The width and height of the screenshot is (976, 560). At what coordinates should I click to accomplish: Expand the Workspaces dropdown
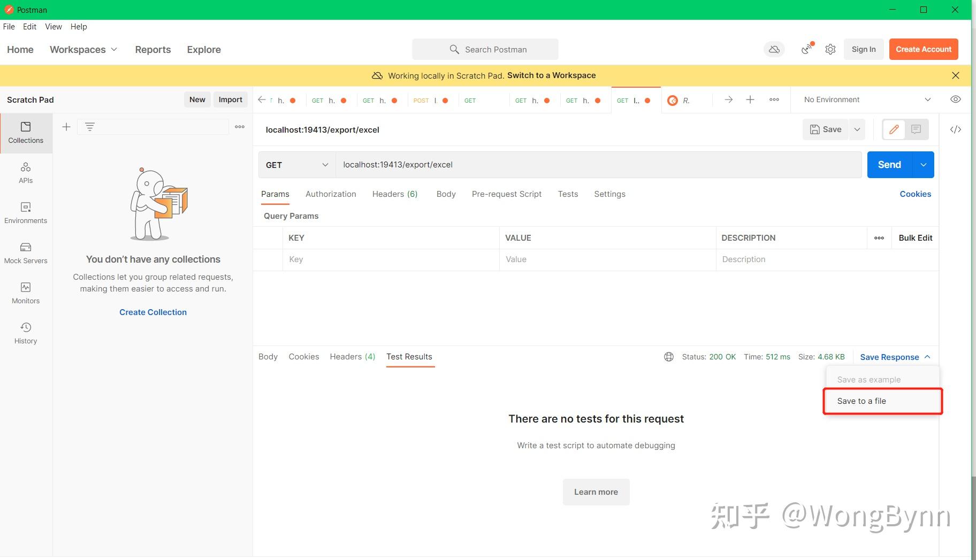pos(83,49)
